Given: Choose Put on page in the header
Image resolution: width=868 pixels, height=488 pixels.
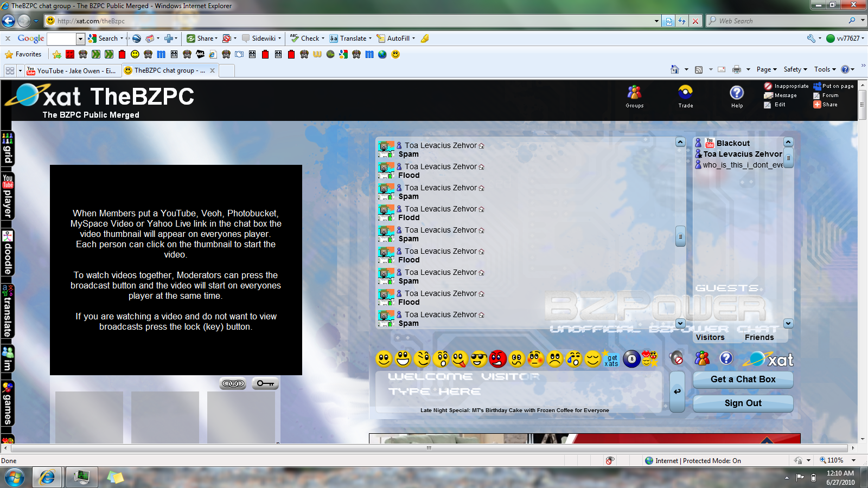Looking at the screenshot, I should pyautogui.click(x=833, y=86).
